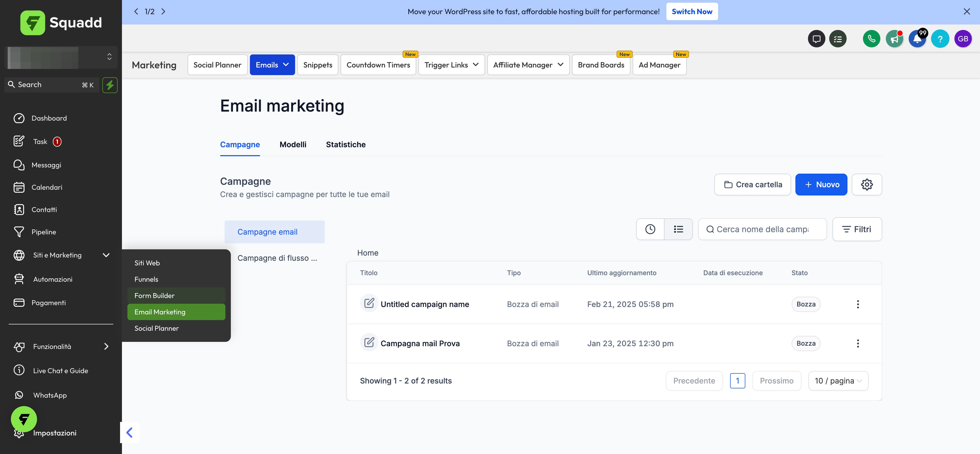Open three-dot menu for Campagna mail Prova

coord(857,343)
